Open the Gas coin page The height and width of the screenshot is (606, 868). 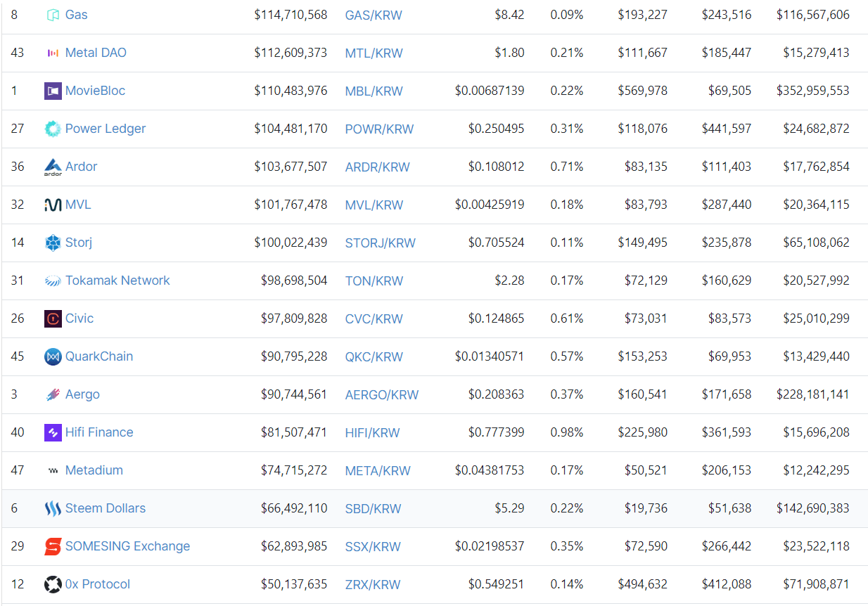pos(77,15)
